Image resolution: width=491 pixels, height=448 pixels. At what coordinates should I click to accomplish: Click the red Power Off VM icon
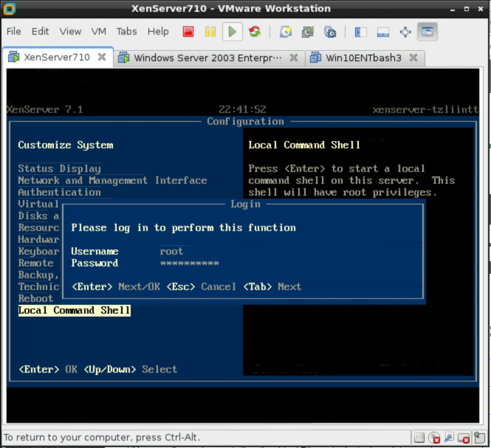[188, 32]
